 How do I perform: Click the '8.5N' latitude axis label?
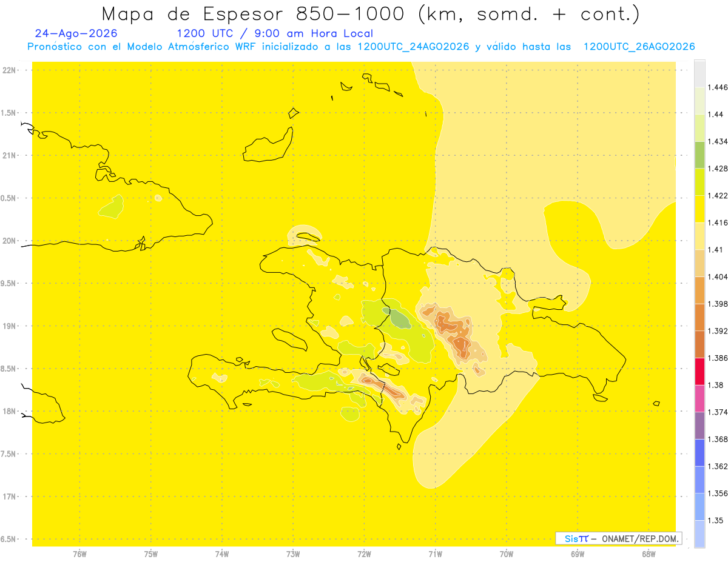pyautogui.click(x=9, y=369)
